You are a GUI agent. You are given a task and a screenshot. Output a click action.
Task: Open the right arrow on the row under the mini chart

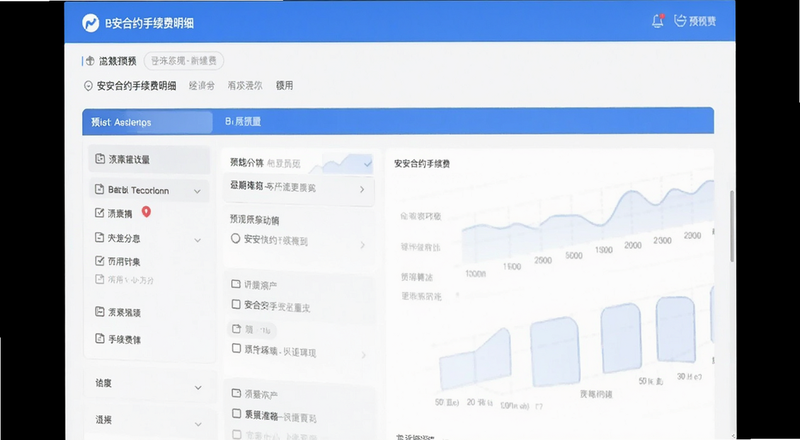point(362,189)
